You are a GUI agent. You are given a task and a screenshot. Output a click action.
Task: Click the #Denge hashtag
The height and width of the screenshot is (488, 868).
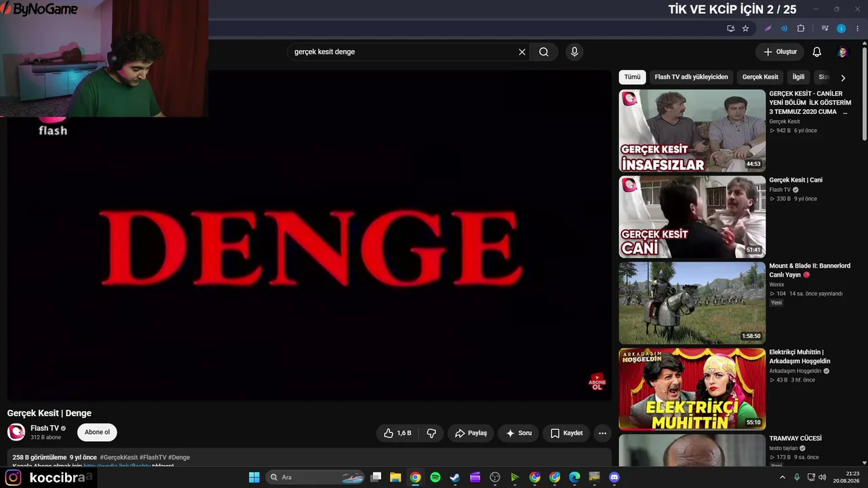click(x=179, y=457)
